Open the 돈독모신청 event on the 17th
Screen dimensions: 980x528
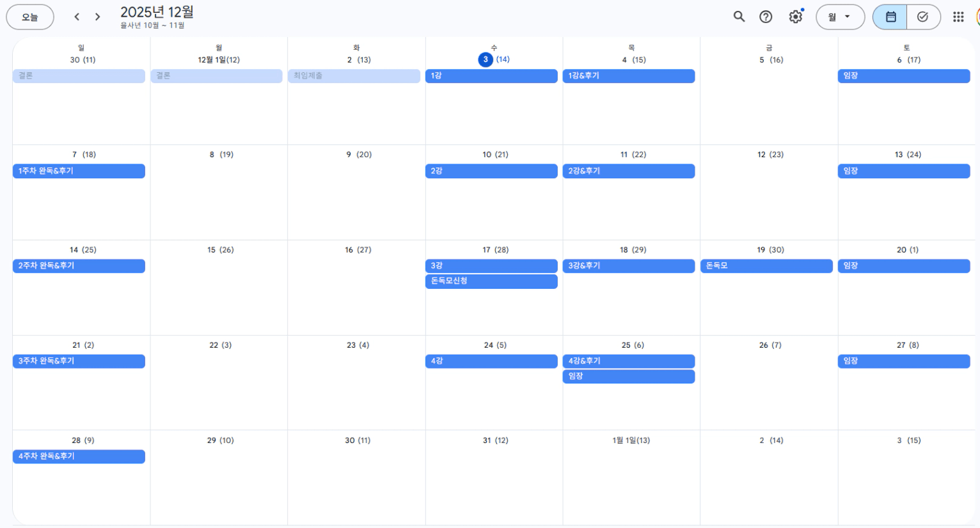[x=491, y=281]
